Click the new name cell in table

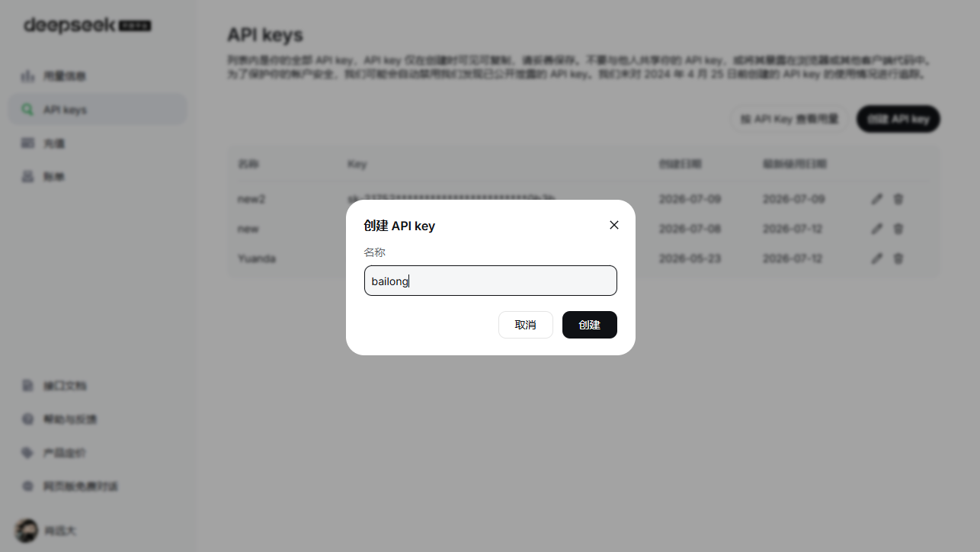248,229
